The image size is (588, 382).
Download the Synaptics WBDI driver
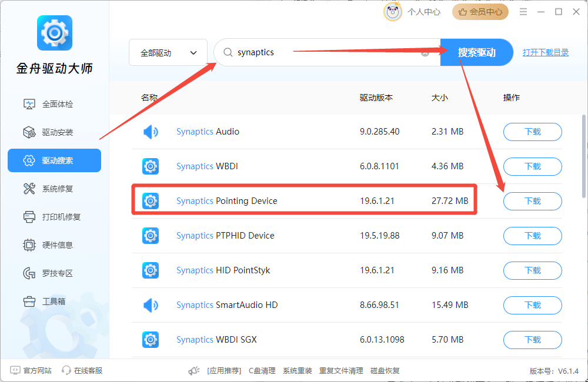[x=533, y=166]
